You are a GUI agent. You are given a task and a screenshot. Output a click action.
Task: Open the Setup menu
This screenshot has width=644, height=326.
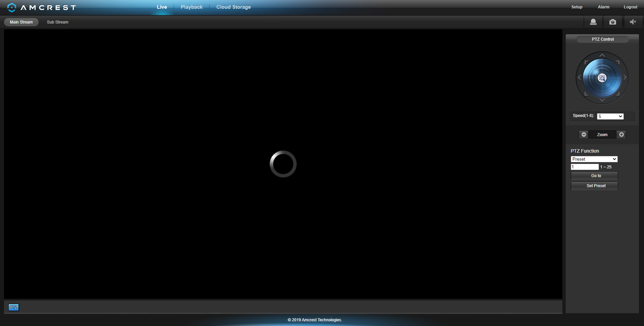[x=577, y=7]
